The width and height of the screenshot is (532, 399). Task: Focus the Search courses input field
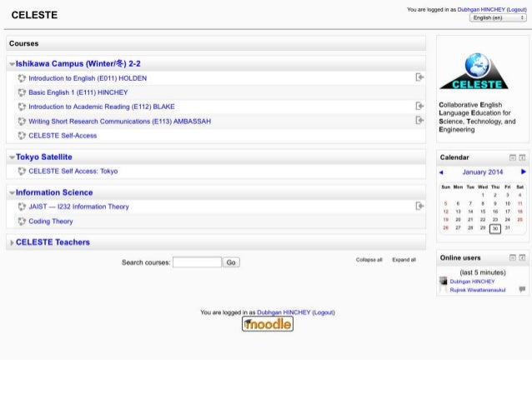[197, 262]
